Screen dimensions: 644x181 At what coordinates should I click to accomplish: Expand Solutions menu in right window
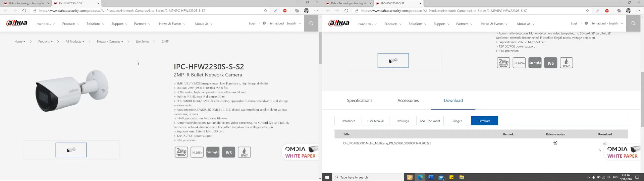pos(417,24)
